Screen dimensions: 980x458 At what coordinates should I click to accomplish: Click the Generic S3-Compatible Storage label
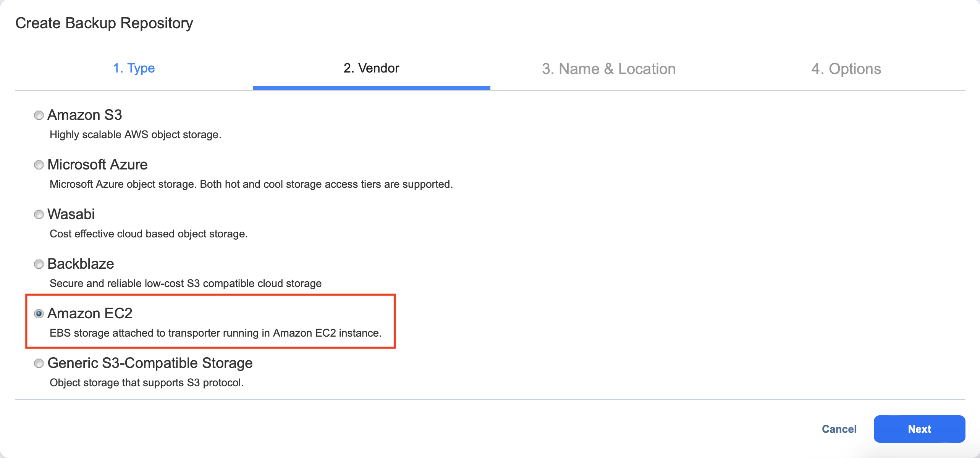[150, 363]
